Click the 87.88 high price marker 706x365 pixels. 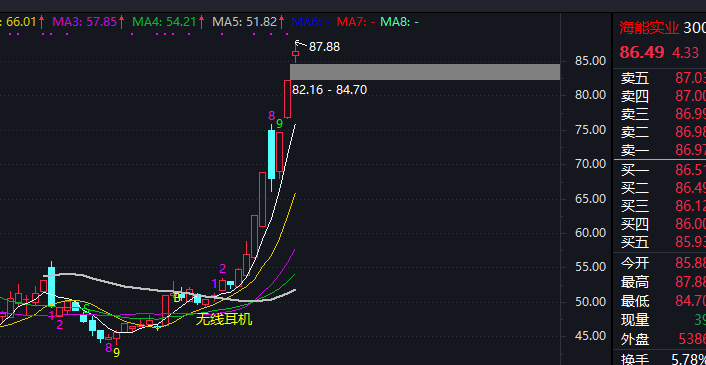[324, 47]
